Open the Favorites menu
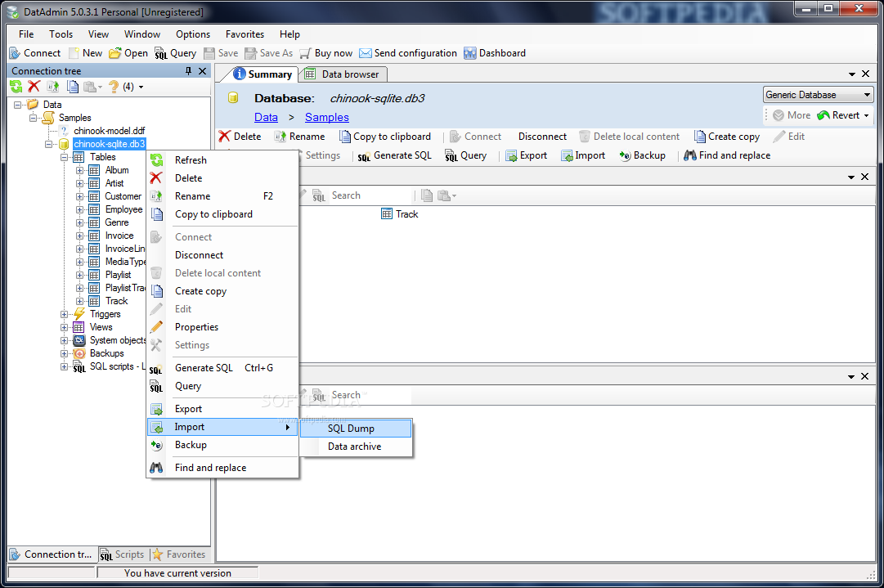The height and width of the screenshot is (588, 884). coord(245,34)
